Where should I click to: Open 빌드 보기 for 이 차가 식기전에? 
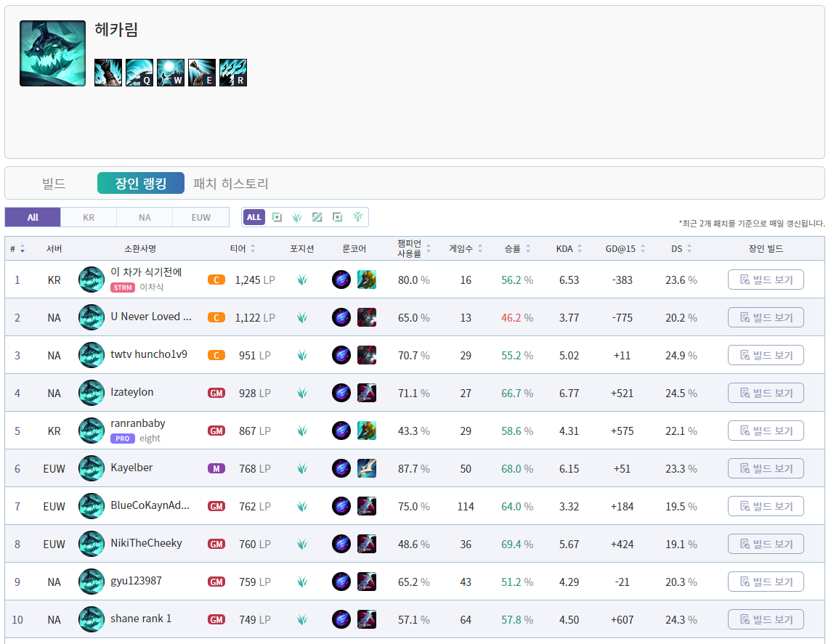coord(766,280)
